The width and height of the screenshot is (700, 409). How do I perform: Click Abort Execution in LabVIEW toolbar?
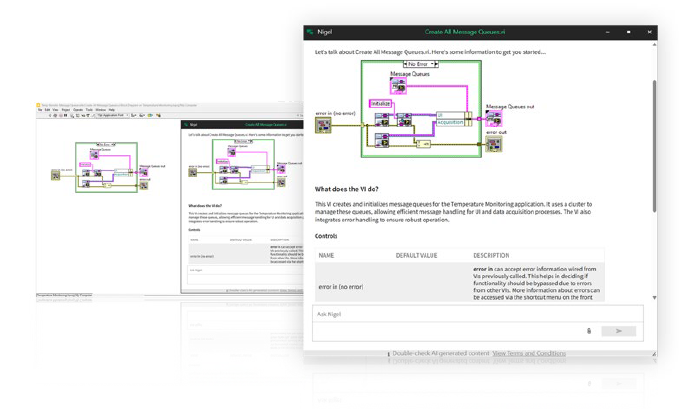pos(61,116)
